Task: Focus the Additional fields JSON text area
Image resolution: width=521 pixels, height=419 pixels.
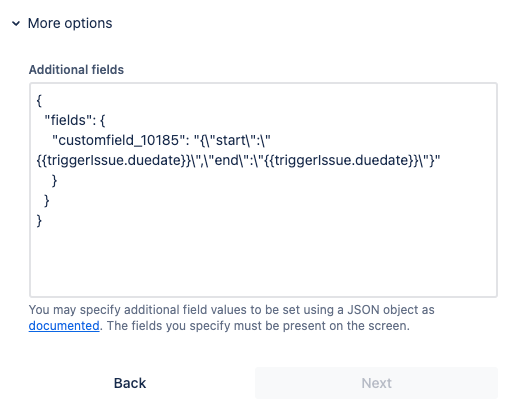Action: click(x=263, y=190)
